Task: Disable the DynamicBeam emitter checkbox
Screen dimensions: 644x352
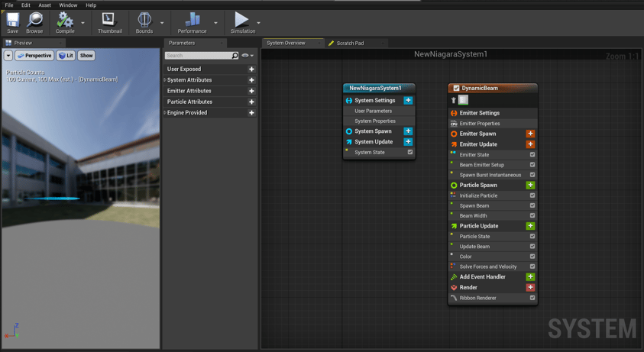Action: 456,88
